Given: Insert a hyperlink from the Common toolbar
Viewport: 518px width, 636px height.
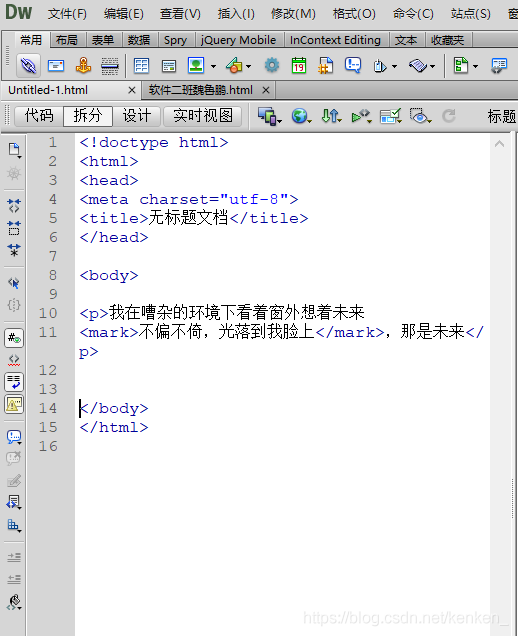Looking at the screenshot, I should coord(28,65).
